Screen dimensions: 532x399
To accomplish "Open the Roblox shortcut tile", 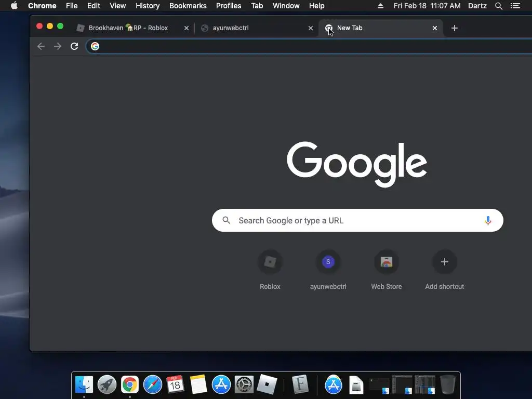I will [270, 270].
